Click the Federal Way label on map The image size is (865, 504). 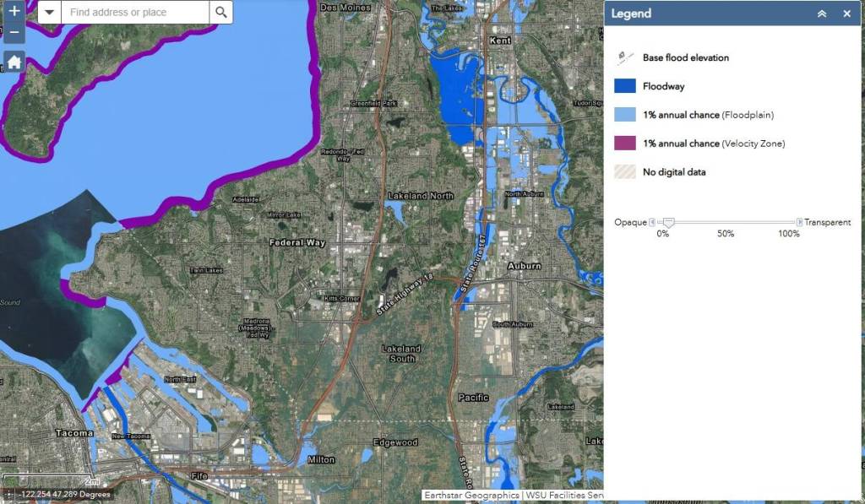point(296,243)
